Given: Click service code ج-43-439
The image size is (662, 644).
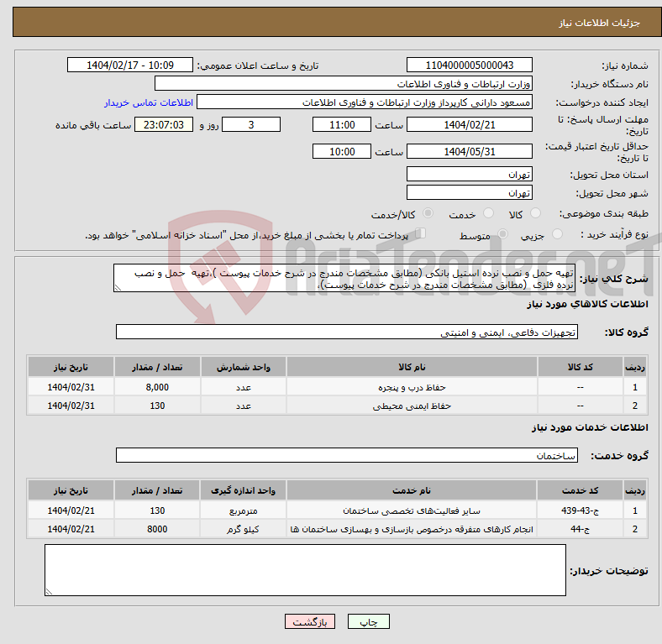Looking at the screenshot, I should point(581,510).
